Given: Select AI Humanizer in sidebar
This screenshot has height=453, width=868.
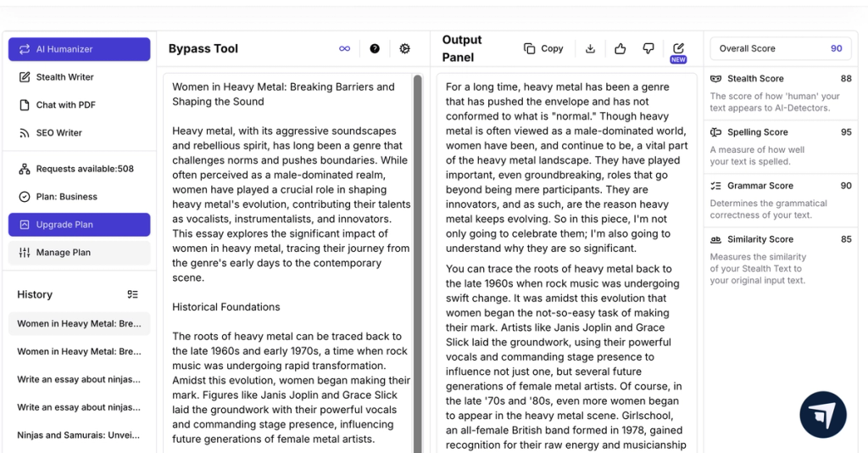Looking at the screenshot, I should (x=79, y=49).
